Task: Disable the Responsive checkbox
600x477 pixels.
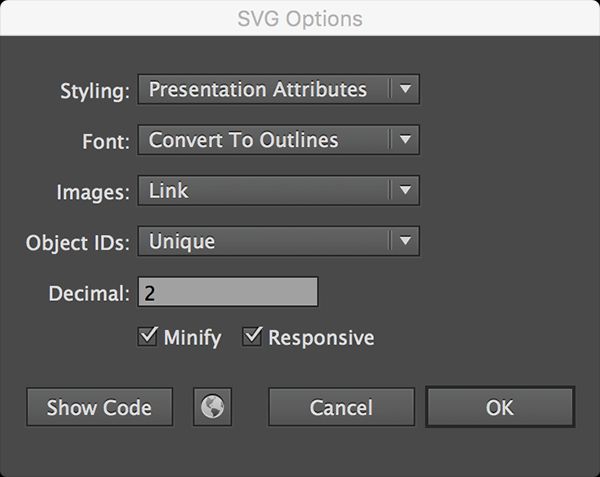Action: pos(252,338)
